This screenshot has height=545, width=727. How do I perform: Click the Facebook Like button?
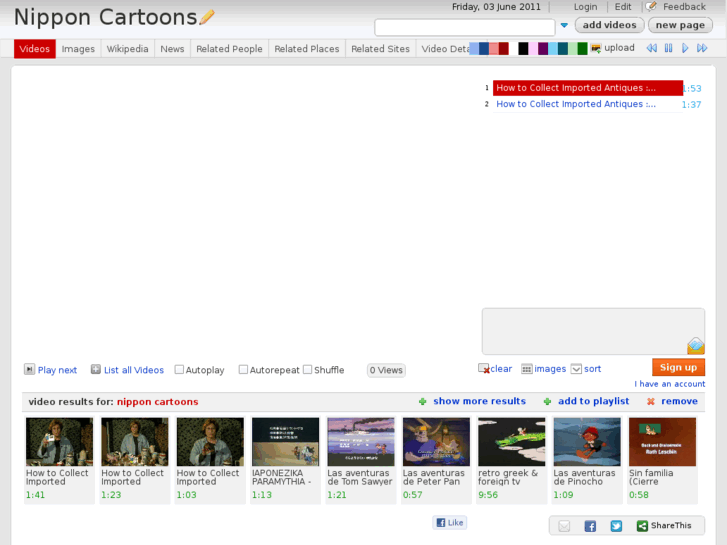click(450, 523)
